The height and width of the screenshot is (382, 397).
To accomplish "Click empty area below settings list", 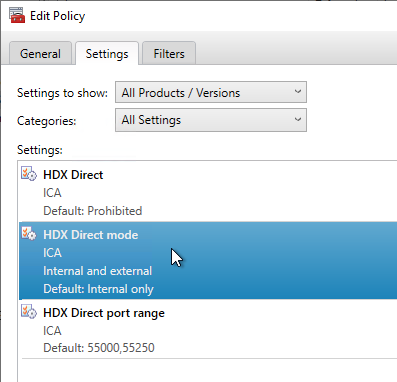I will coord(207,370).
